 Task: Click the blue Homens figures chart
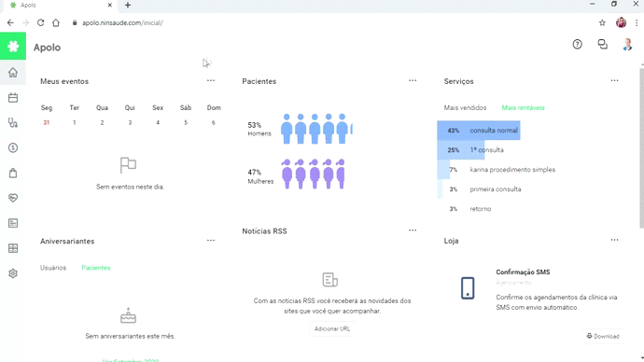[316, 129]
